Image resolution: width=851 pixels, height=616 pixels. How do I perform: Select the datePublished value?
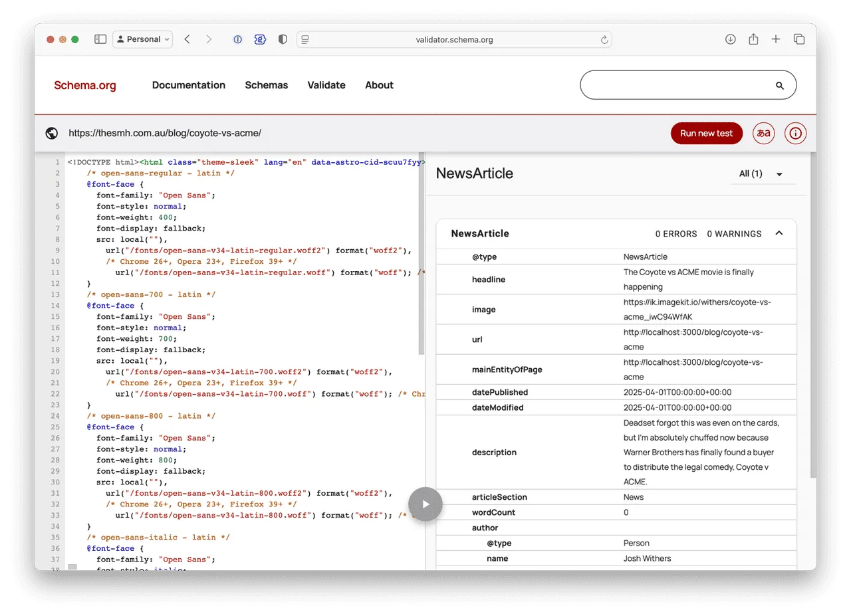(677, 392)
